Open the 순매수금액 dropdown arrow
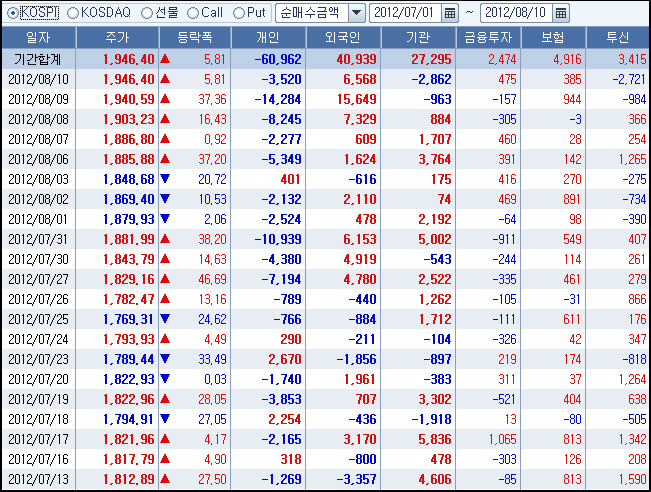This screenshot has height=492, width=651. pyautogui.click(x=356, y=13)
